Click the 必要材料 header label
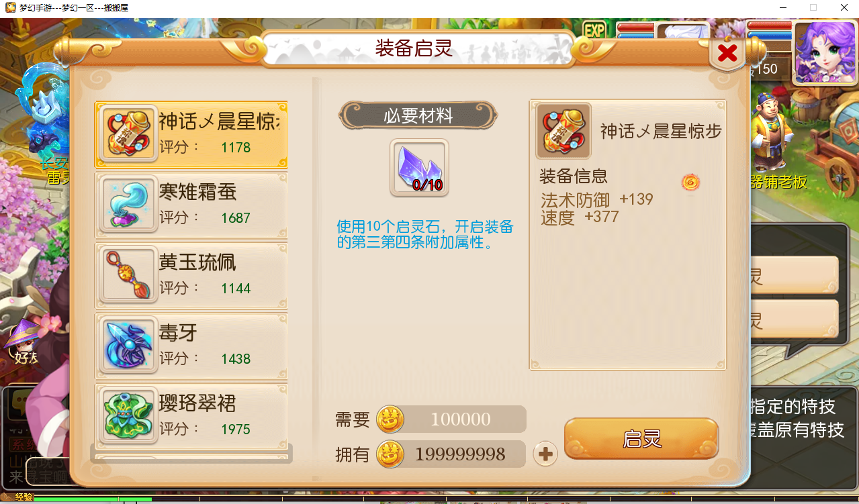 pos(418,116)
